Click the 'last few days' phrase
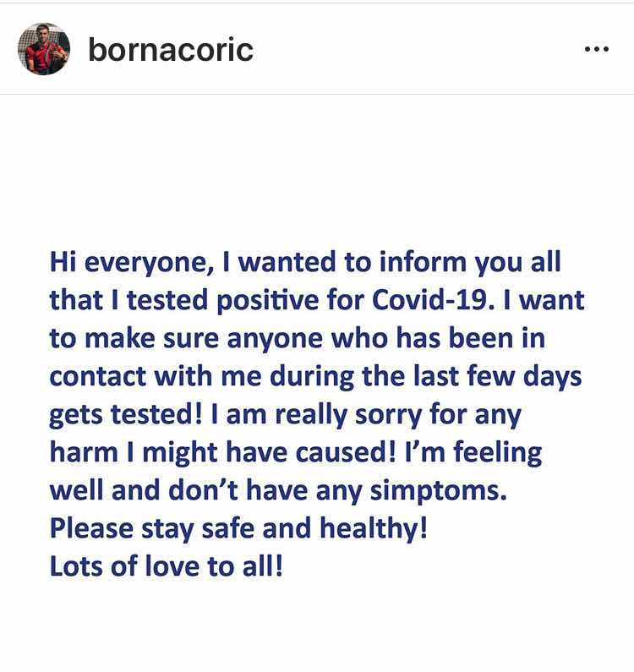Viewport: 634px width, 672px height. coord(497,377)
